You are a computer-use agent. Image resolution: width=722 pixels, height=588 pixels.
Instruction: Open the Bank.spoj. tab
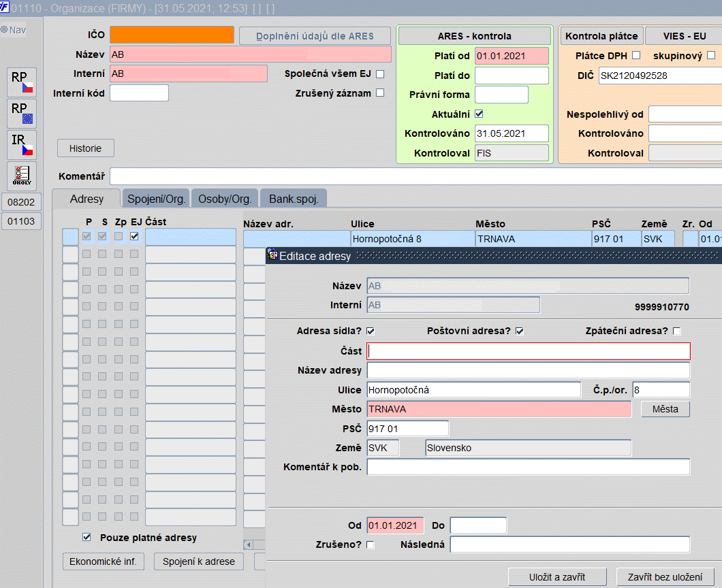click(x=294, y=199)
